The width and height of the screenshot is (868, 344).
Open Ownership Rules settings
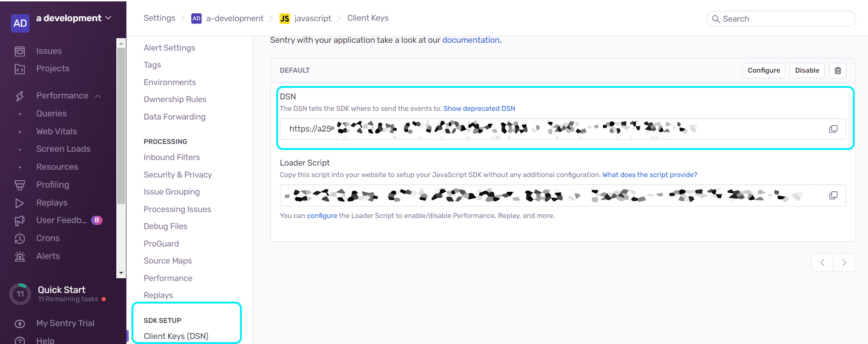click(x=175, y=99)
